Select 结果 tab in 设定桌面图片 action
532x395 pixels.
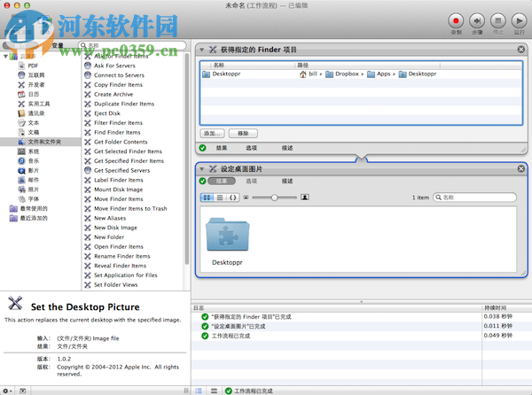click(x=222, y=181)
